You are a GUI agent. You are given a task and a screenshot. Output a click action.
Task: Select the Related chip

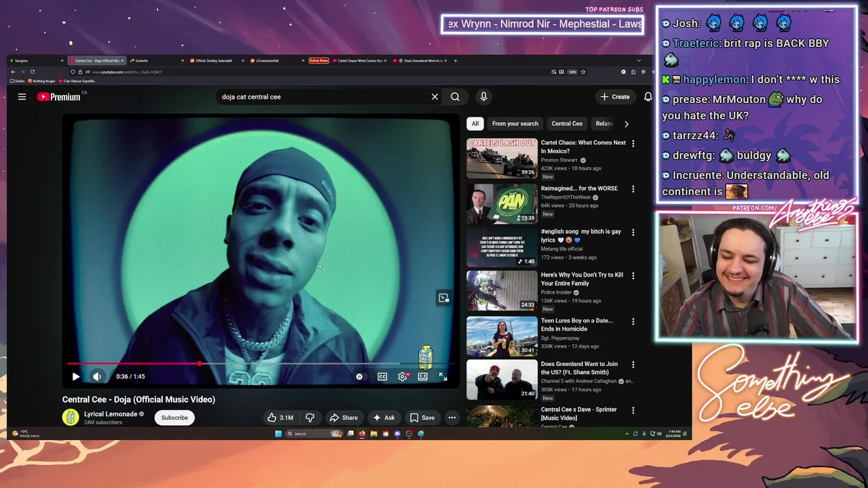tap(603, 123)
